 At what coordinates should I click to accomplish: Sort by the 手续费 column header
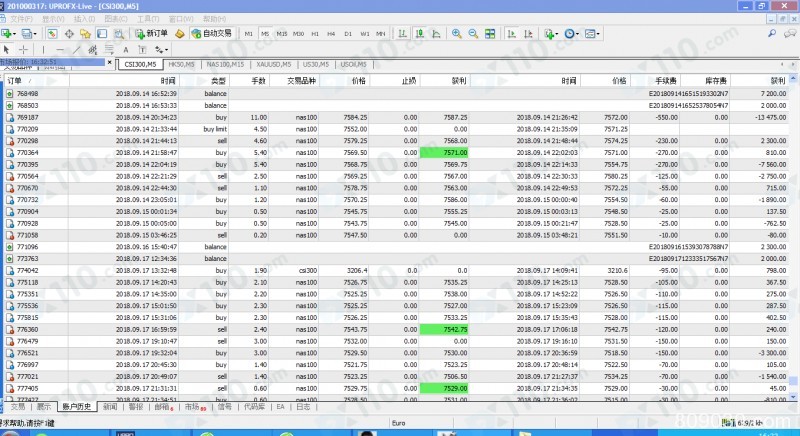click(x=655, y=81)
